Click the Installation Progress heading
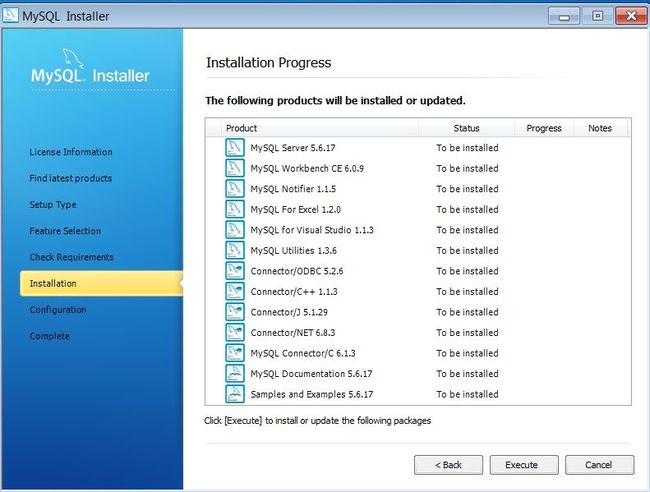650x492 pixels. tap(269, 63)
